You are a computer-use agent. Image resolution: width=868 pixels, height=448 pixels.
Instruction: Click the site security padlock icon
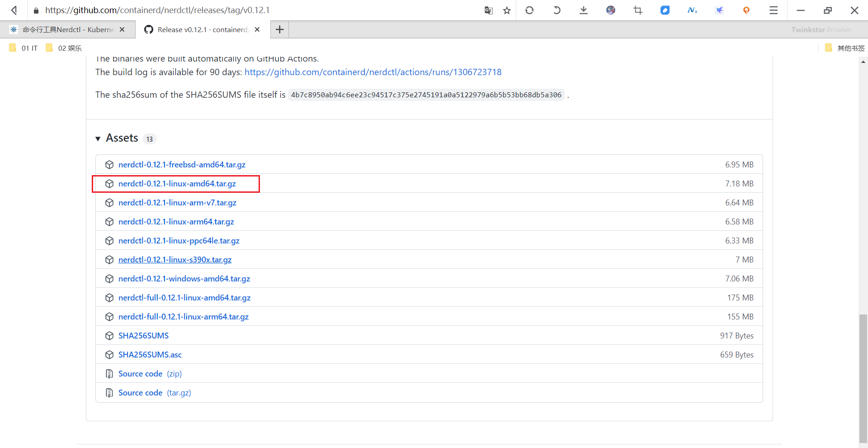(x=36, y=10)
